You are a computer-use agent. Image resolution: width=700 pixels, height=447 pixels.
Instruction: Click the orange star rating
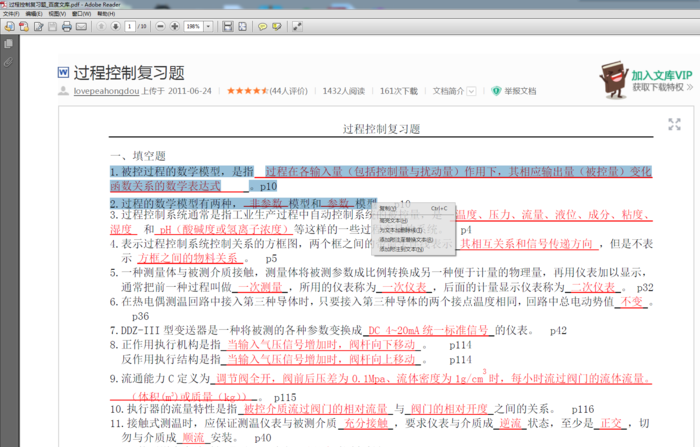pyautogui.click(x=248, y=91)
